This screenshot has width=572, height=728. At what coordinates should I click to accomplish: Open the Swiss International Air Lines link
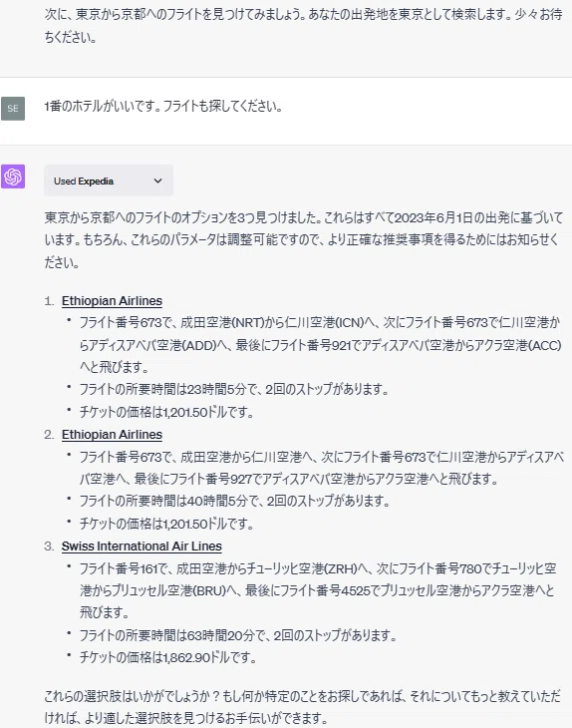(142, 546)
